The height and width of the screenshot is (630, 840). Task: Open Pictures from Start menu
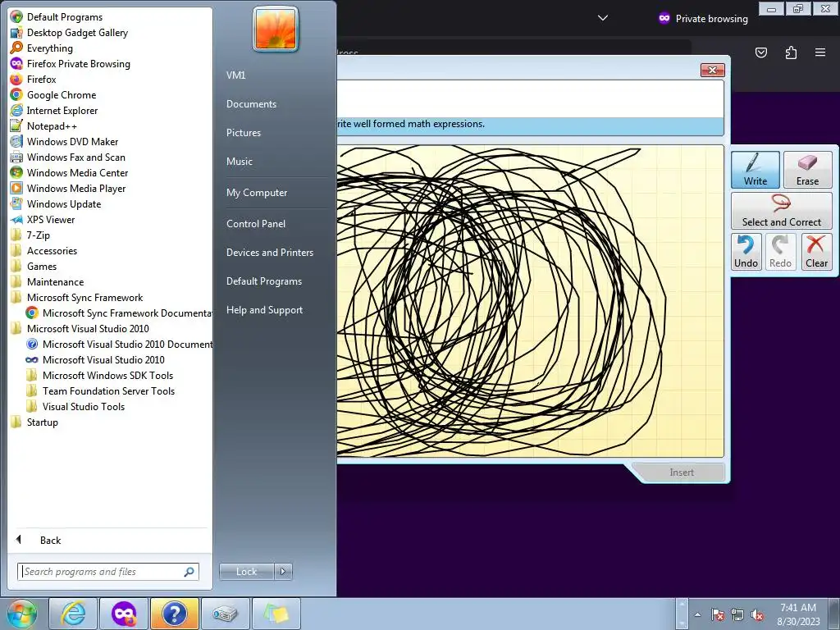243,132
